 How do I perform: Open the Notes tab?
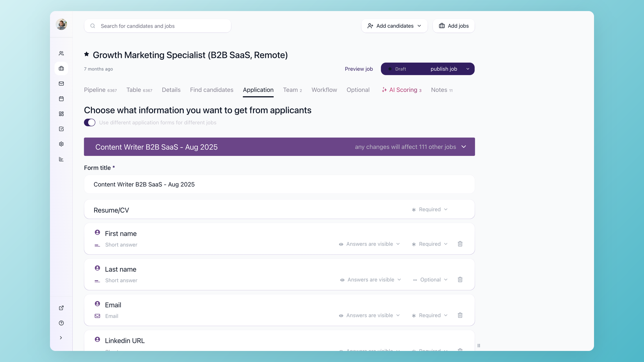click(x=442, y=90)
